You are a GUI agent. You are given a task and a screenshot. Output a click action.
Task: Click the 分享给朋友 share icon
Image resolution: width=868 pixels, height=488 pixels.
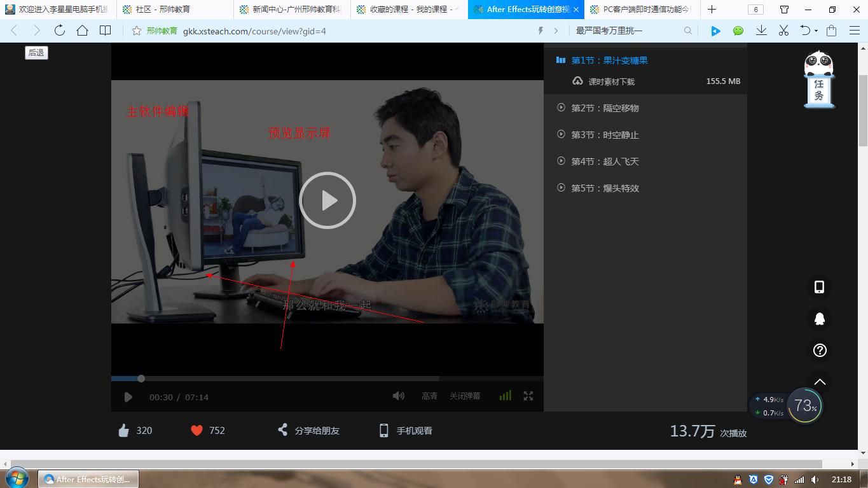point(283,430)
